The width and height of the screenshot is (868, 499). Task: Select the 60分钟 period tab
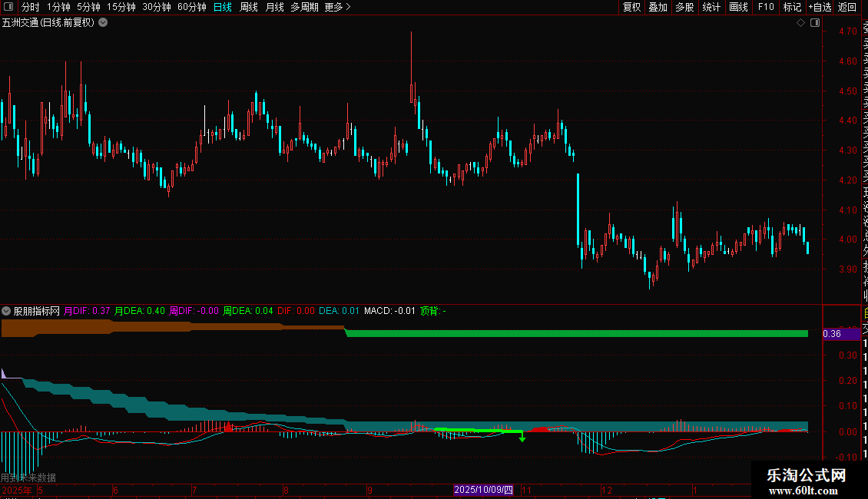coord(191,7)
